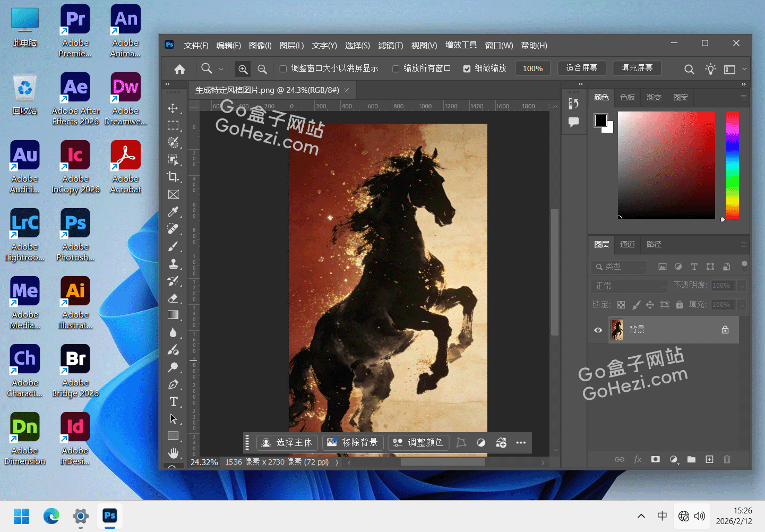Select the Pen tool
The image size is (765, 532).
coord(173,384)
